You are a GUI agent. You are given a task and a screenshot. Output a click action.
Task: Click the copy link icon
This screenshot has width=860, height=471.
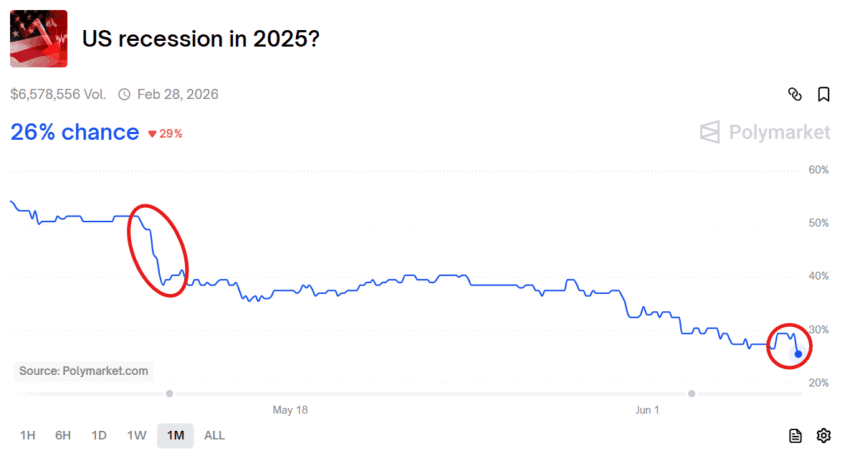pyautogui.click(x=795, y=95)
